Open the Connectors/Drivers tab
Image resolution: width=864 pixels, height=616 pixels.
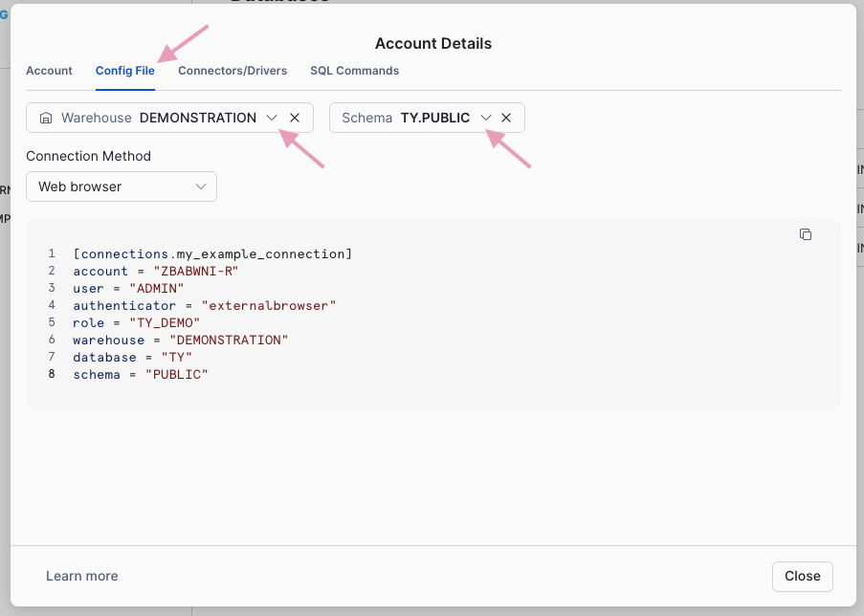pyautogui.click(x=233, y=71)
